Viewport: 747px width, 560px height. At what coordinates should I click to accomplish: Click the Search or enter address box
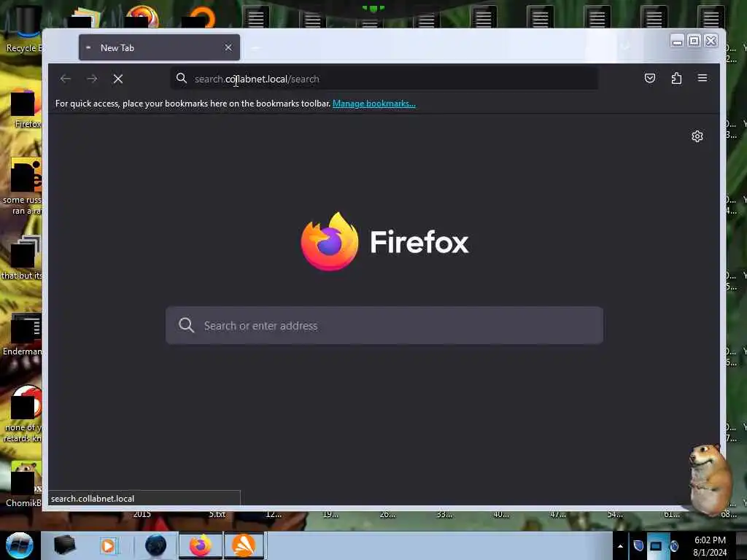[384, 326]
